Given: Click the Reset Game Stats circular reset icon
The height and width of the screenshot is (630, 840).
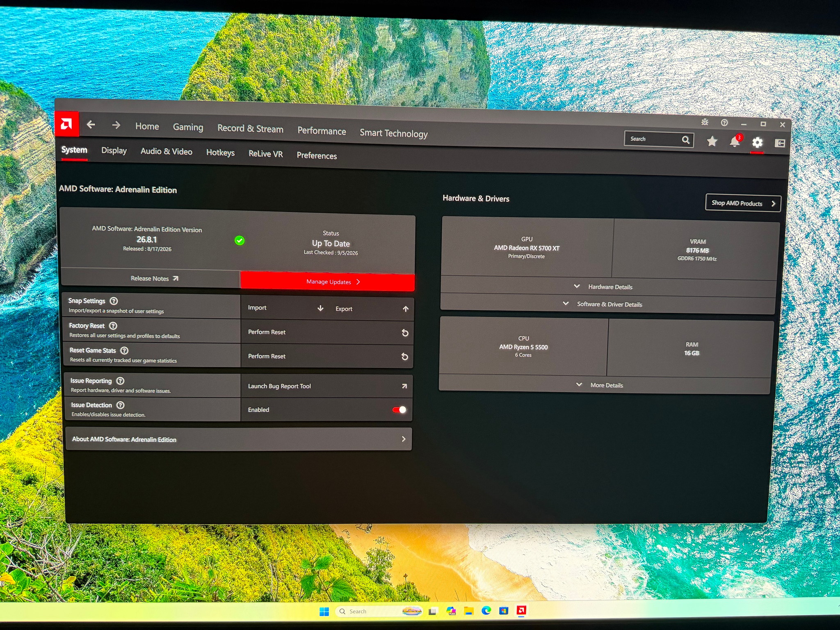Looking at the screenshot, I should (x=404, y=356).
